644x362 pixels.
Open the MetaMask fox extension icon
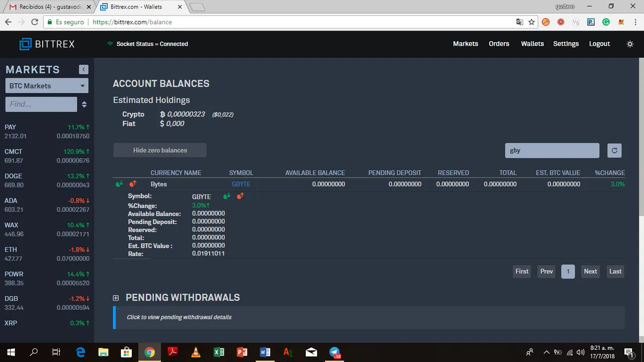coord(621,22)
